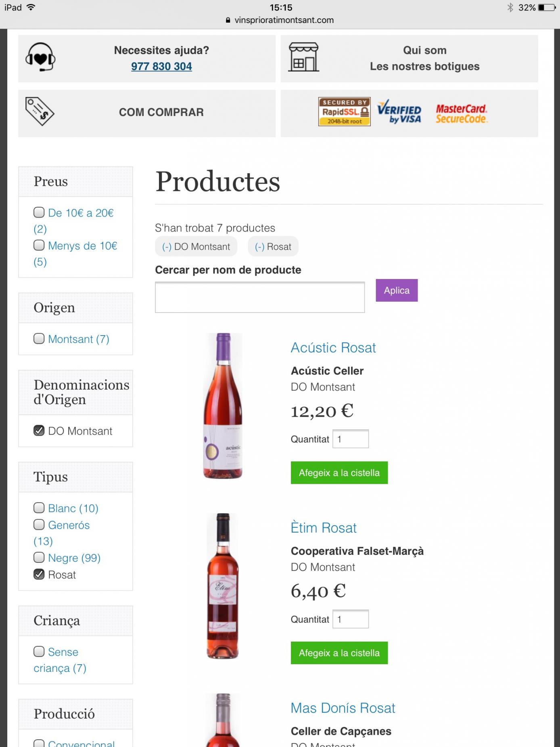Image resolution: width=560 pixels, height=747 pixels.
Task: Tap the padlock icon in address bar
Action: click(228, 20)
